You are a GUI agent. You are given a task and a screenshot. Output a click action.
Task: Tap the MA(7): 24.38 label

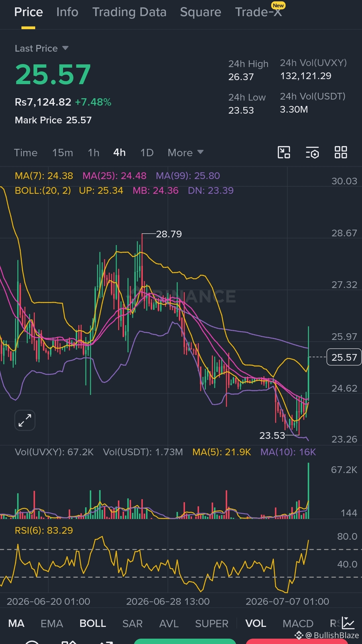point(44,176)
